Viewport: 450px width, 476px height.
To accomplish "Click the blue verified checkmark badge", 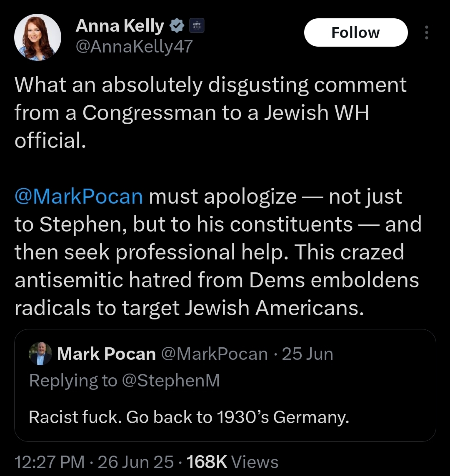I will coord(176,26).
